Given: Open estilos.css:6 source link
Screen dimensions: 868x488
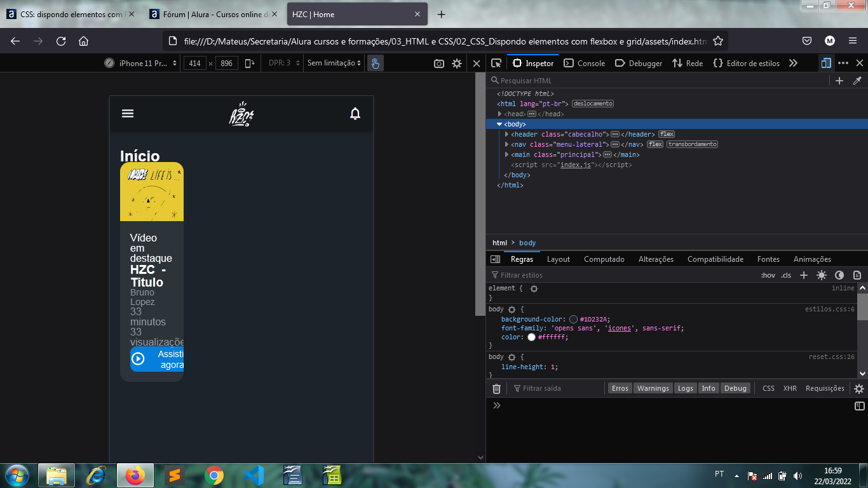Looking at the screenshot, I should [x=830, y=309].
